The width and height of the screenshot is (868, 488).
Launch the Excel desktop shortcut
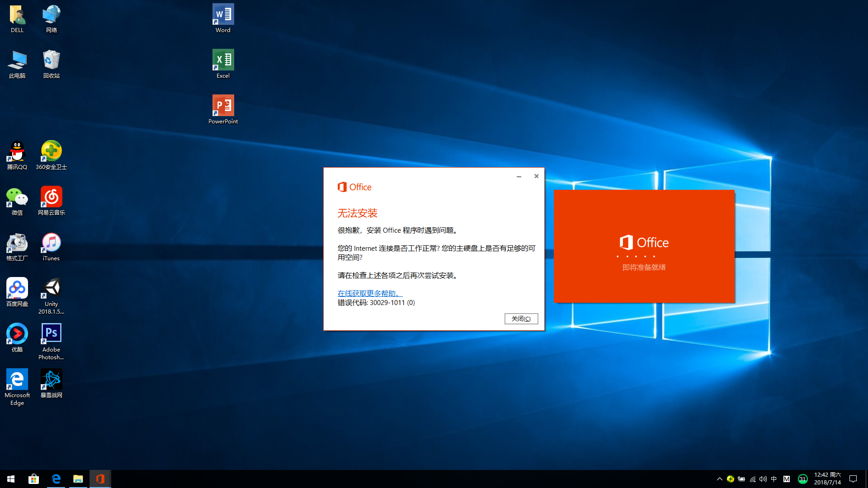pos(223,65)
